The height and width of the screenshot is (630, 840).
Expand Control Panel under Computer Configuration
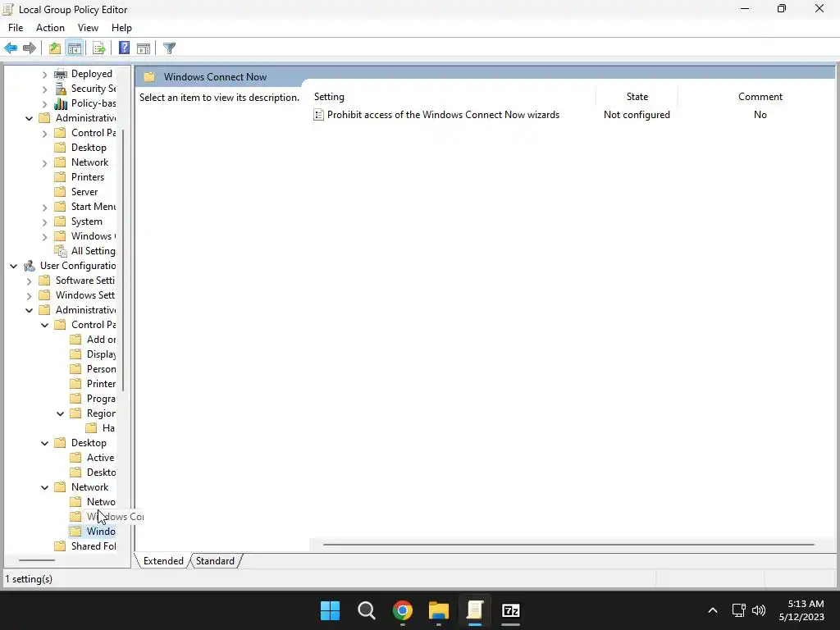[x=45, y=134]
